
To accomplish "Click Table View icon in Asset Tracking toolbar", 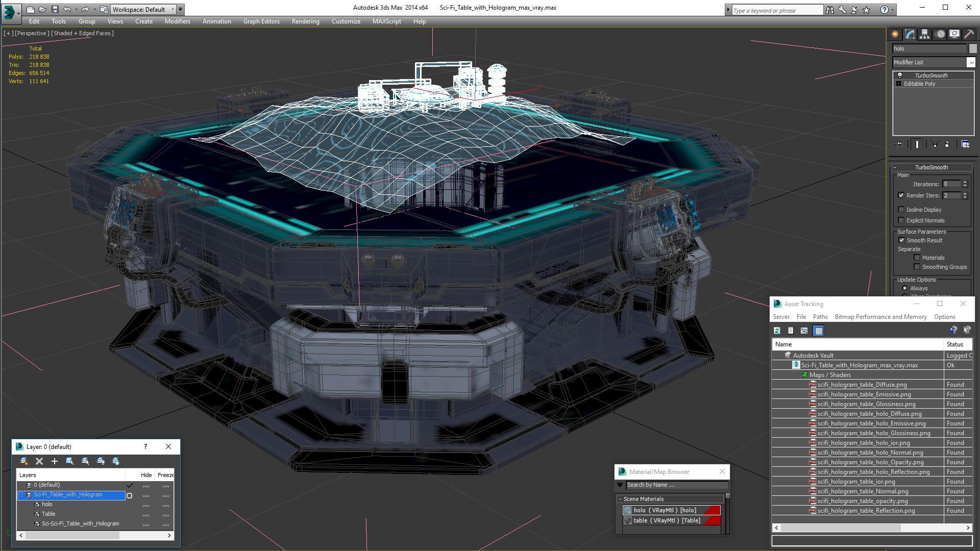I will click(x=819, y=331).
